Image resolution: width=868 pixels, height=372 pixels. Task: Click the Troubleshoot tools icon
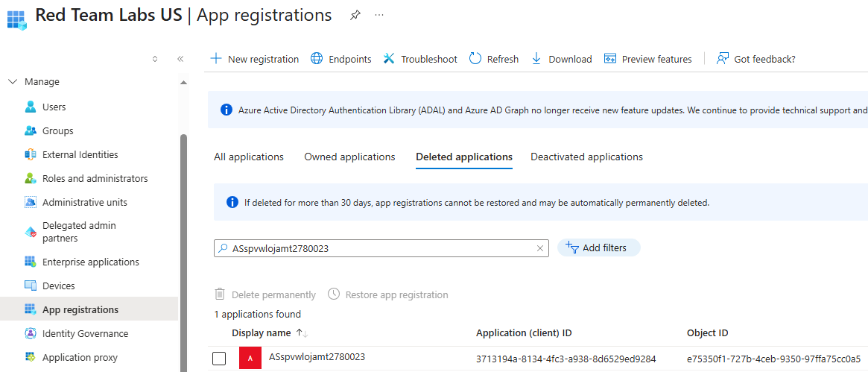pyautogui.click(x=389, y=59)
